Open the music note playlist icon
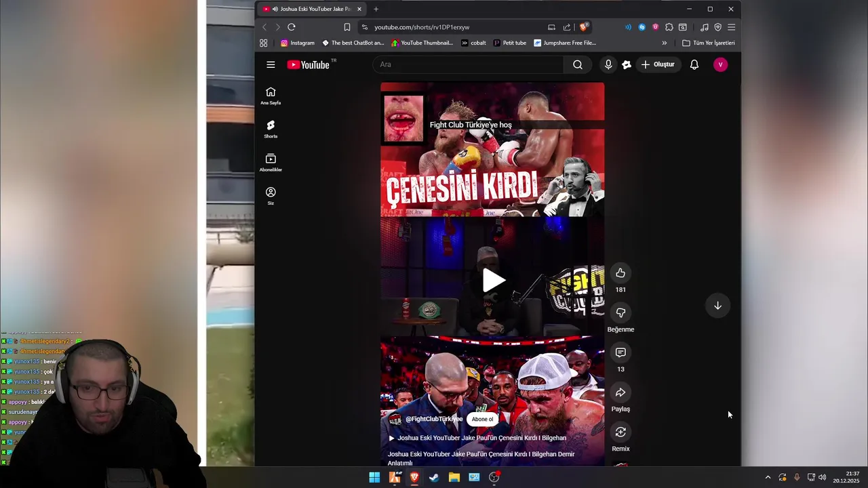Screen dimensions: 868x488 705,27
